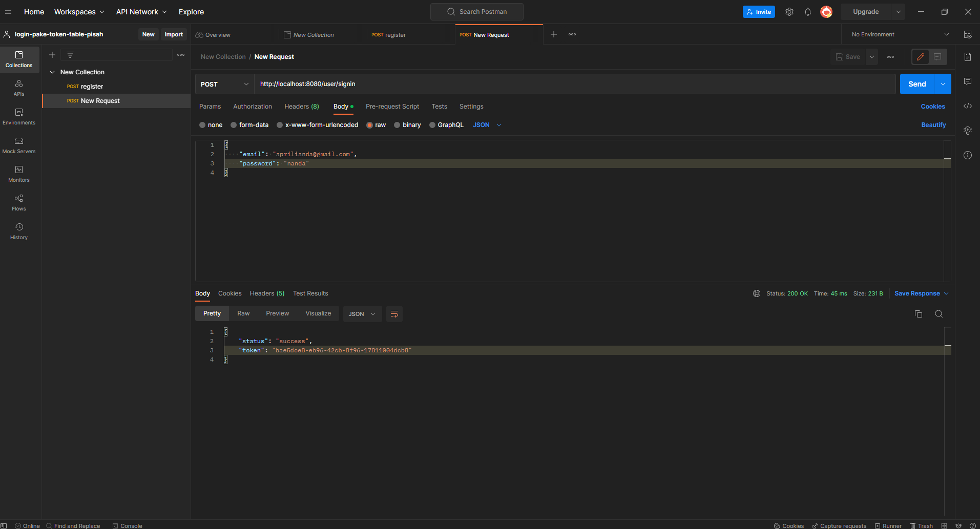Open the Collections sidebar panel
This screenshot has height=529, width=980.
(19, 59)
